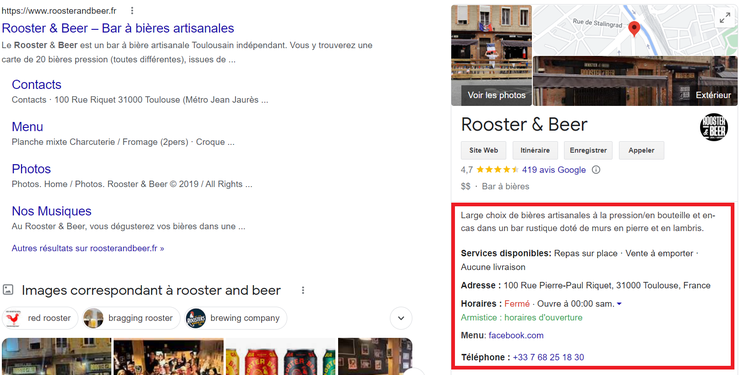750x375 pixels.
Task: Call the phone number +33 7 68 25 18 30
Action: [548, 357]
